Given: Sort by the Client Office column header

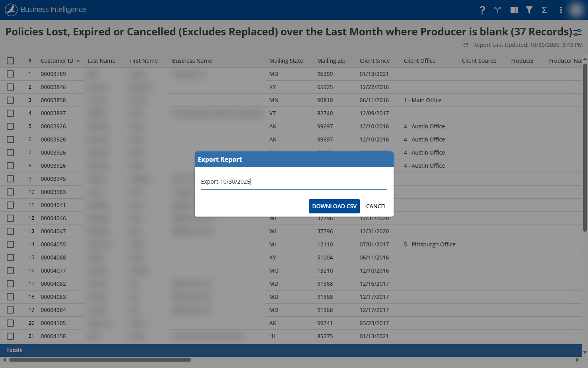Looking at the screenshot, I should point(420,61).
